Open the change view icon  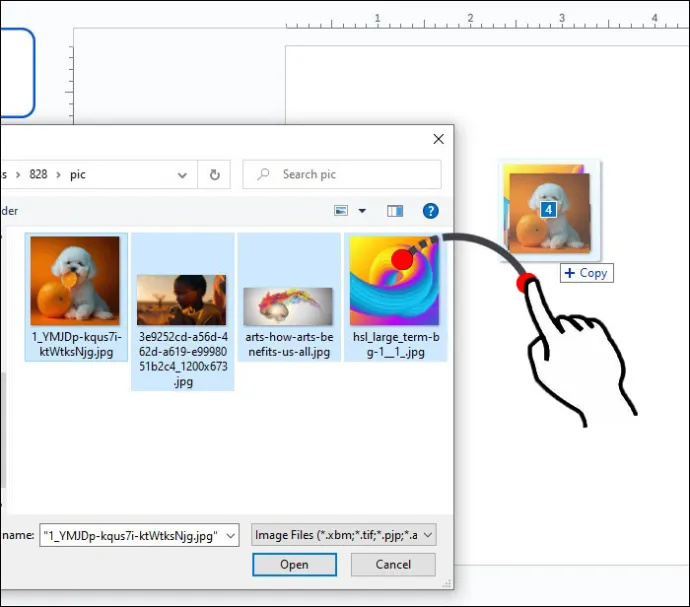coord(341,211)
